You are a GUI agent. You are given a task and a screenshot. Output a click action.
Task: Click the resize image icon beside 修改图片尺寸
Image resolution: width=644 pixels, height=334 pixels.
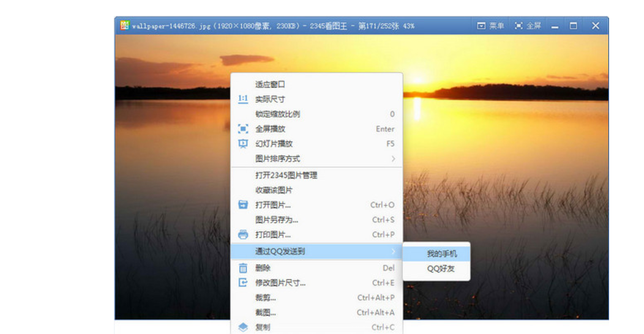pos(243,283)
